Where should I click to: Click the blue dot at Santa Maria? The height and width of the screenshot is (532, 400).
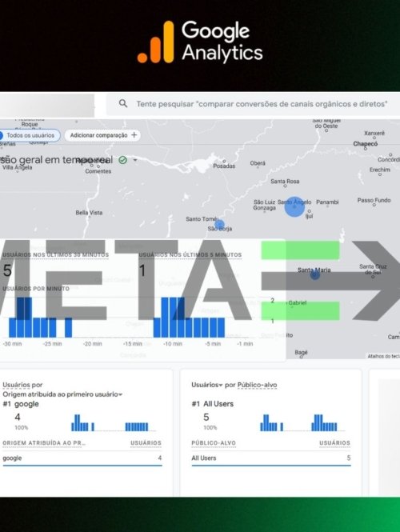pos(315,275)
